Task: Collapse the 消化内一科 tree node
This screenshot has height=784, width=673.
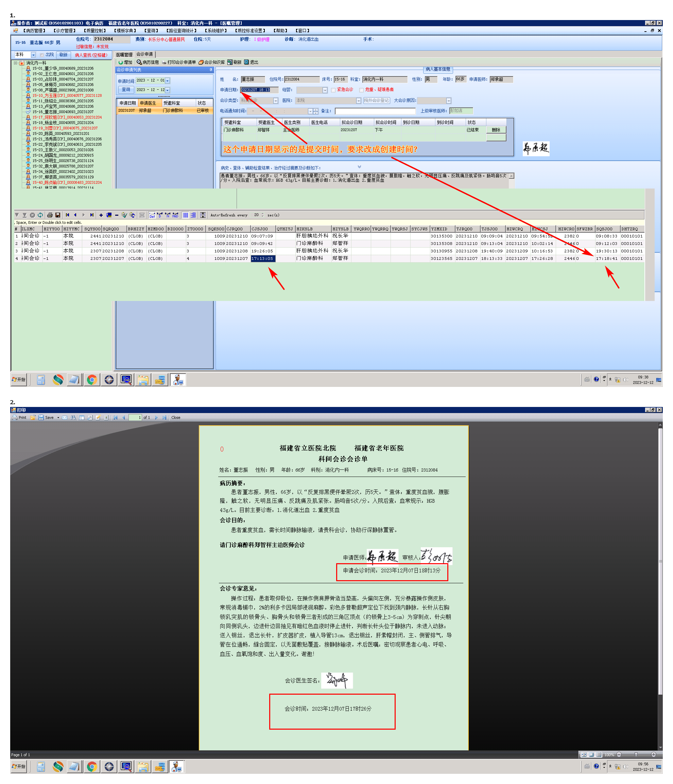Action: tap(16, 63)
